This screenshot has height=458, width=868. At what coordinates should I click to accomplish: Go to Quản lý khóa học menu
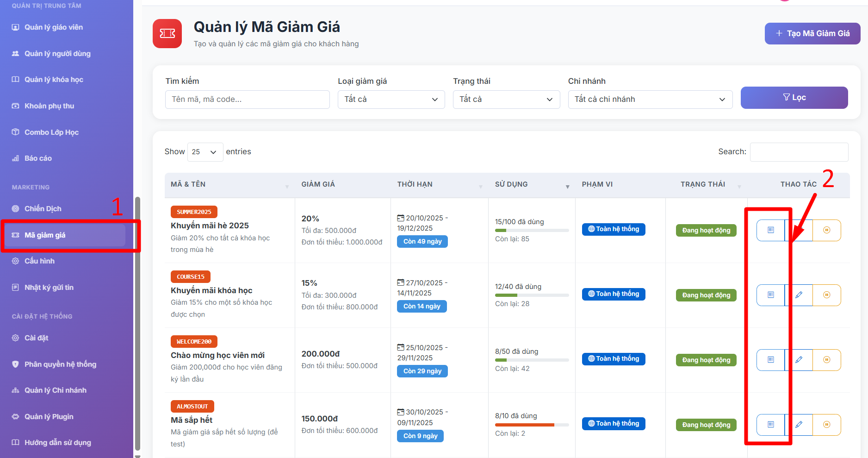54,80
